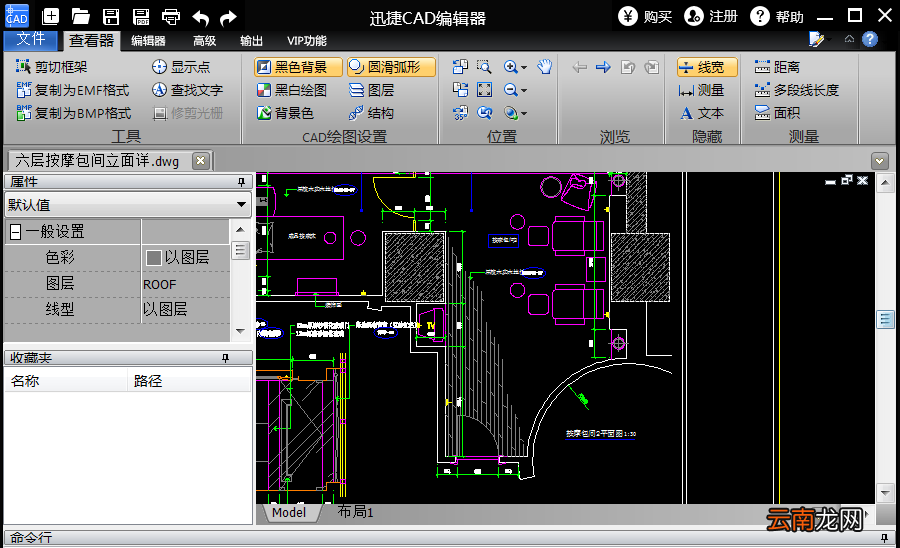Click properties panel scroll down arrow
Viewport: 900px width, 548px height.
pos(240,331)
